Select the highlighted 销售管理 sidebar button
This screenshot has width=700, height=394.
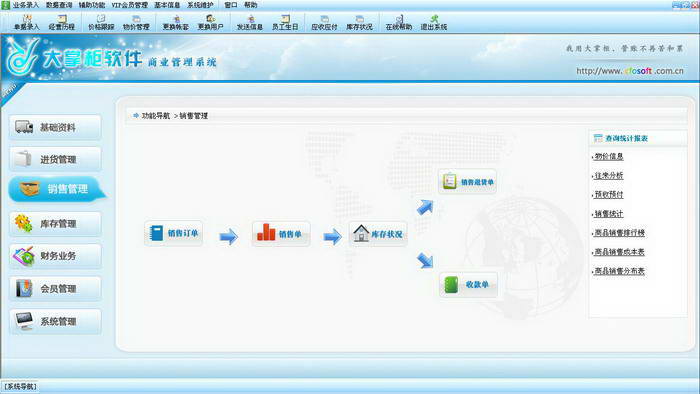(x=57, y=189)
